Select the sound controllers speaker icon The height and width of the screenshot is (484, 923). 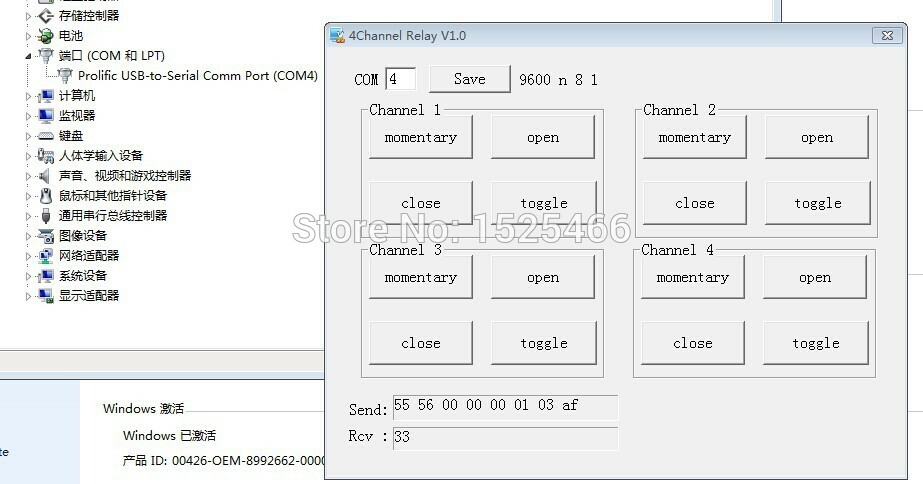[x=45, y=176]
